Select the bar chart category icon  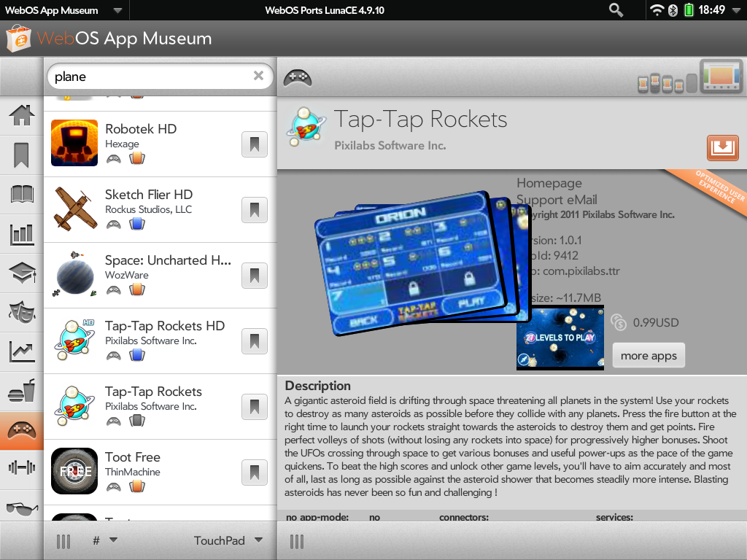pyautogui.click(x=21, y=234)
